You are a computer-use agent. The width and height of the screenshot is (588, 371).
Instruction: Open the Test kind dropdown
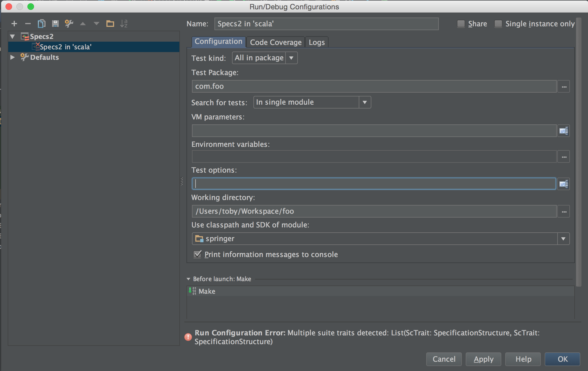point(291,58)
